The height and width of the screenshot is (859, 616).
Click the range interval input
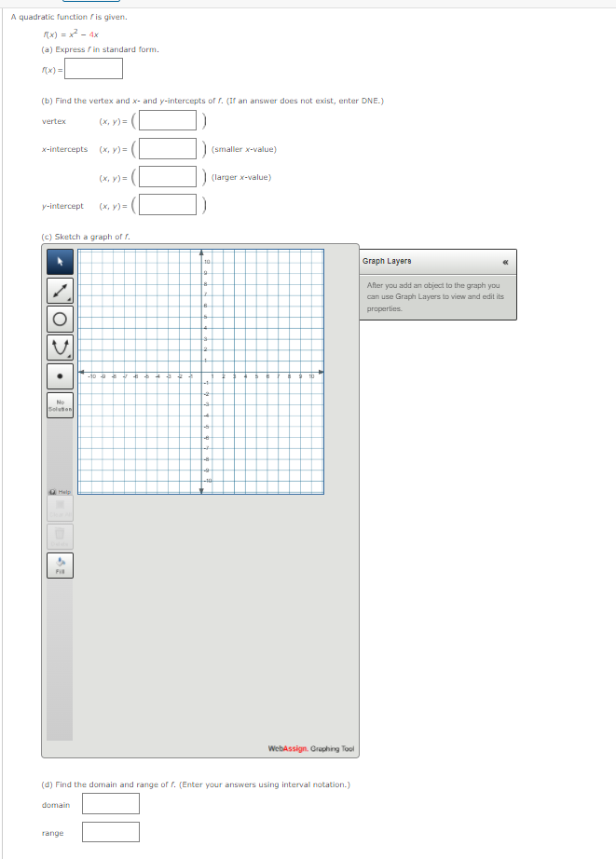click(x=110, y=831)
